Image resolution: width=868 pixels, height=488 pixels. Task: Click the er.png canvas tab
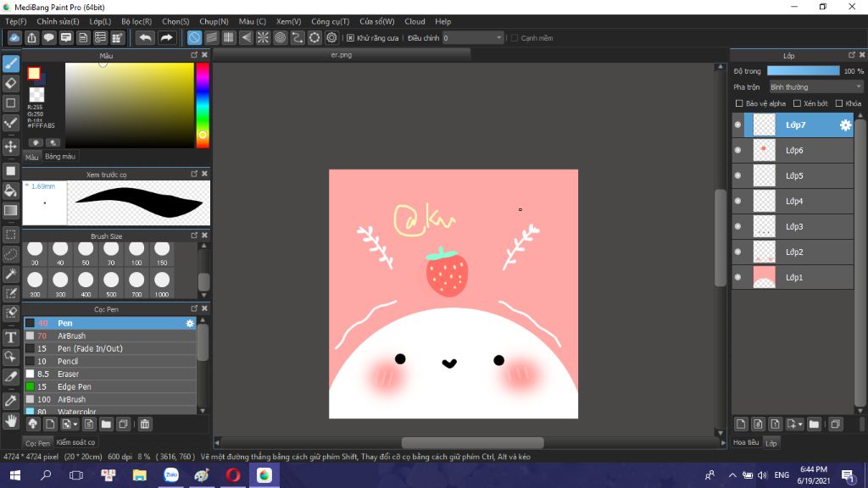342,55
